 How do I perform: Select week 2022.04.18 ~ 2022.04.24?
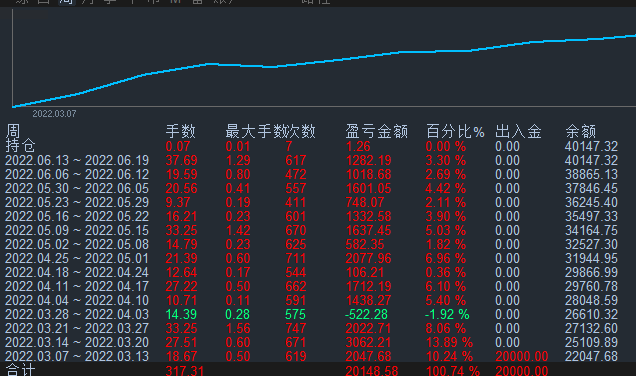pyautogui.click(x=77, y=273)
